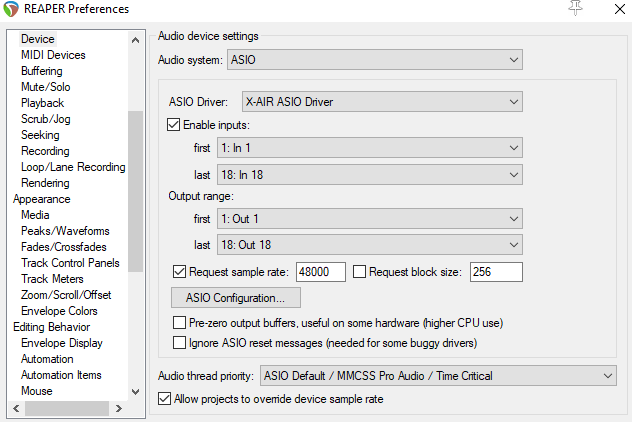The image size is (632, 422).
Task: Select Loop/Lane Recording in the tree
Action: point(73,167)
